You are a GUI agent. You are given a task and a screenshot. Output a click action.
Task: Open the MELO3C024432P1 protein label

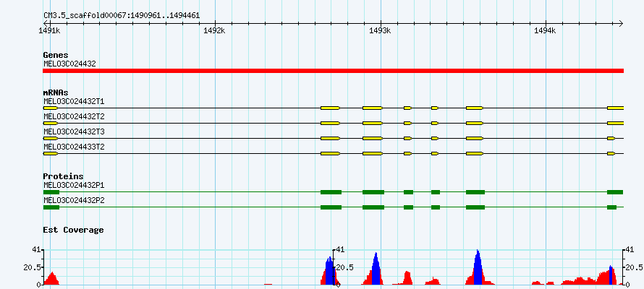pos(74,185)
